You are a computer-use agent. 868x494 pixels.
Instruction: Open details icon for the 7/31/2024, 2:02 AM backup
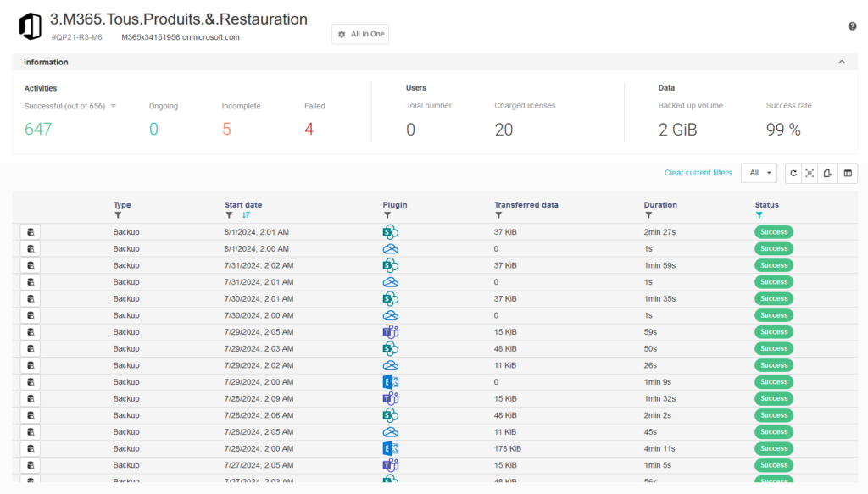31,265
